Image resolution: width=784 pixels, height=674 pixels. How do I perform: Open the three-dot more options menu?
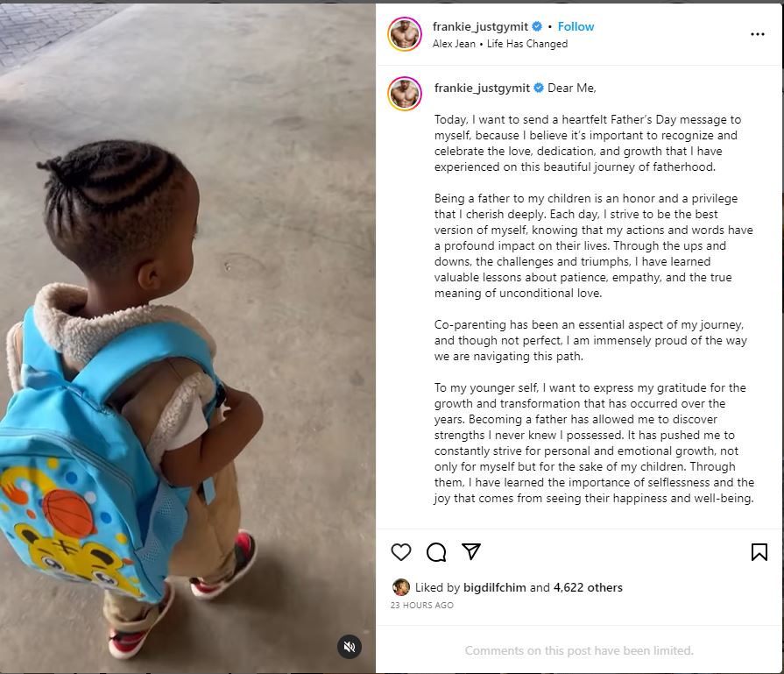(758, 34)
